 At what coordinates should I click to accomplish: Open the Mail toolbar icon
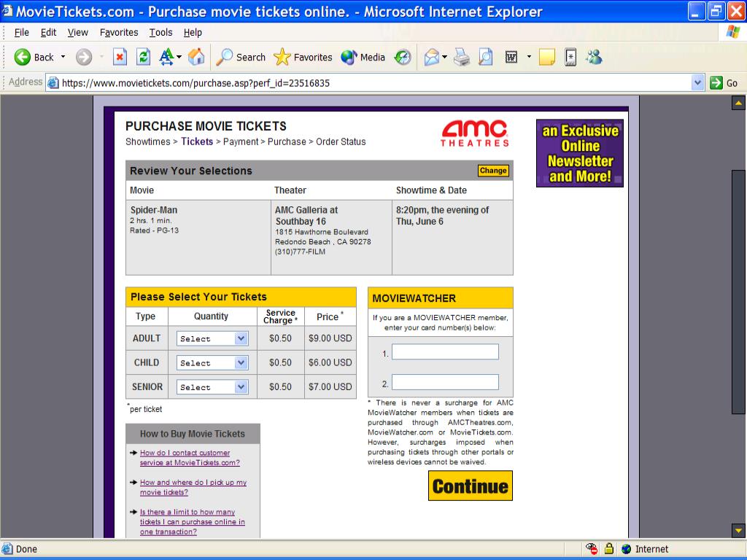432,57
